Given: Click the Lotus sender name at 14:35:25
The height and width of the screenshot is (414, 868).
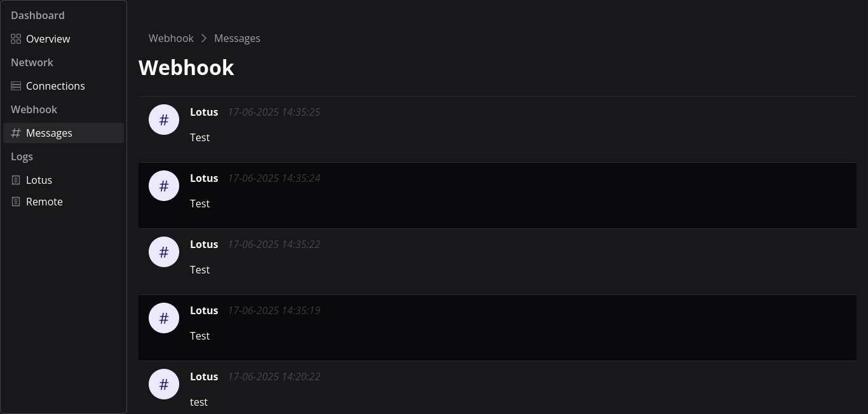Looking at the screenshot, I should pyautogui.click(x=204, y=112).
